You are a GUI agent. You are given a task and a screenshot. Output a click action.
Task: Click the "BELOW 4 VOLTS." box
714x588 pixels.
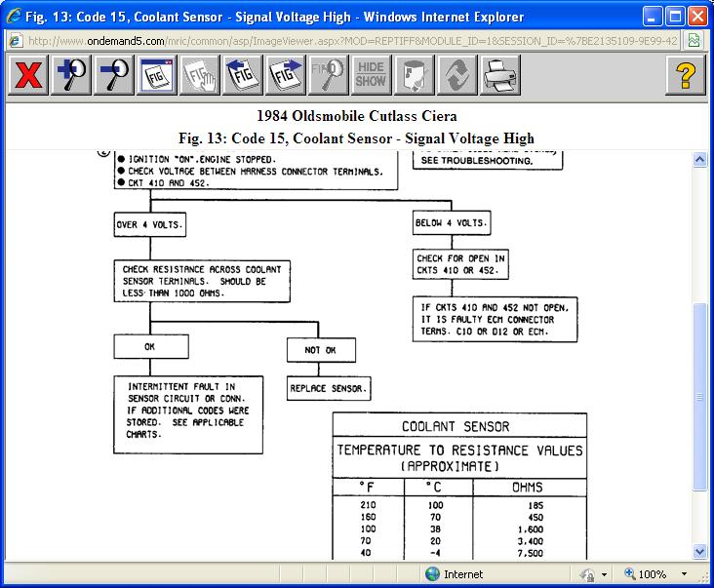pos(452,222)
